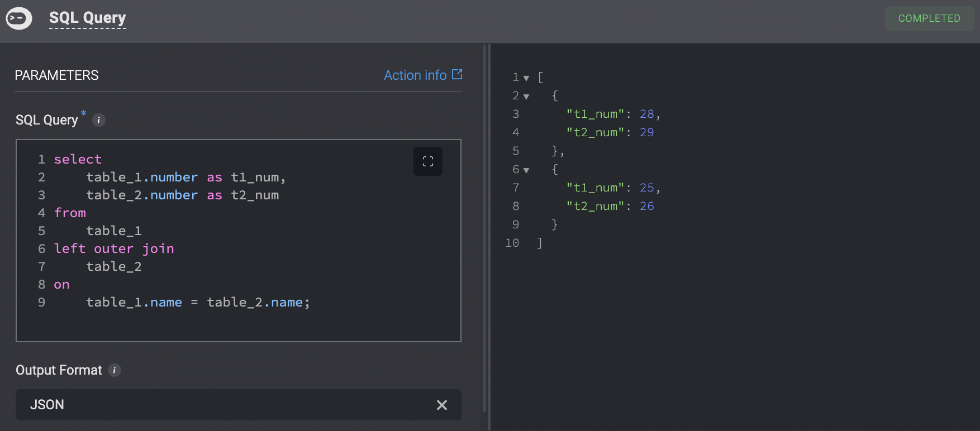Click 'table_1' on line 5
This screenshot has width=980, height=431.
(x=114, y=231)
